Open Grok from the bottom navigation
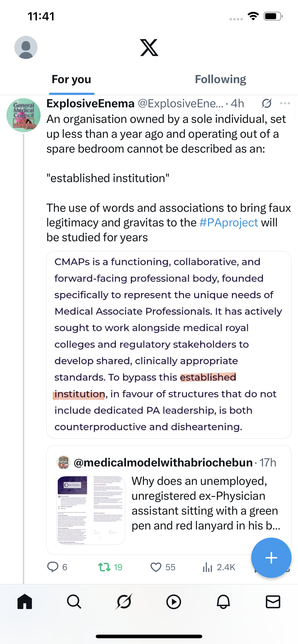Viewport: 298px width, 644px height. click(124, 602)
